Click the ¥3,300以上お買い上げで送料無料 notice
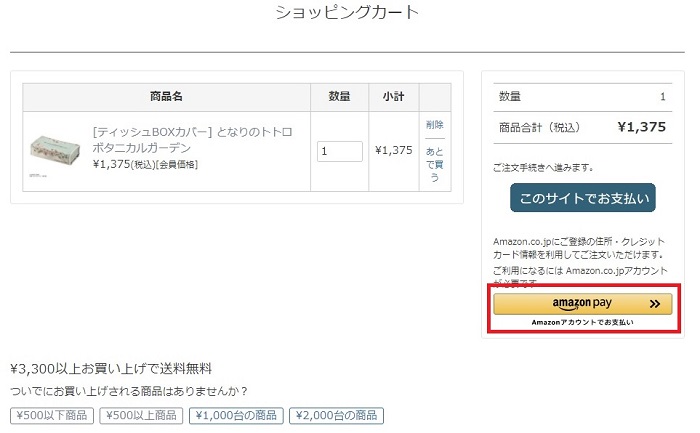The width and height of the screenshot is (700, 433). (111, 369)
